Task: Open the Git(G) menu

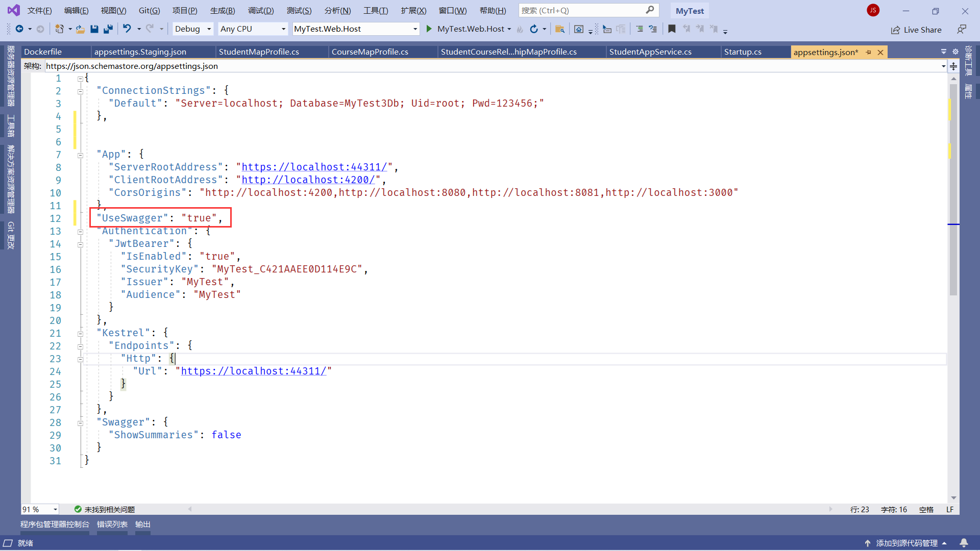Action: click(149, 10)
